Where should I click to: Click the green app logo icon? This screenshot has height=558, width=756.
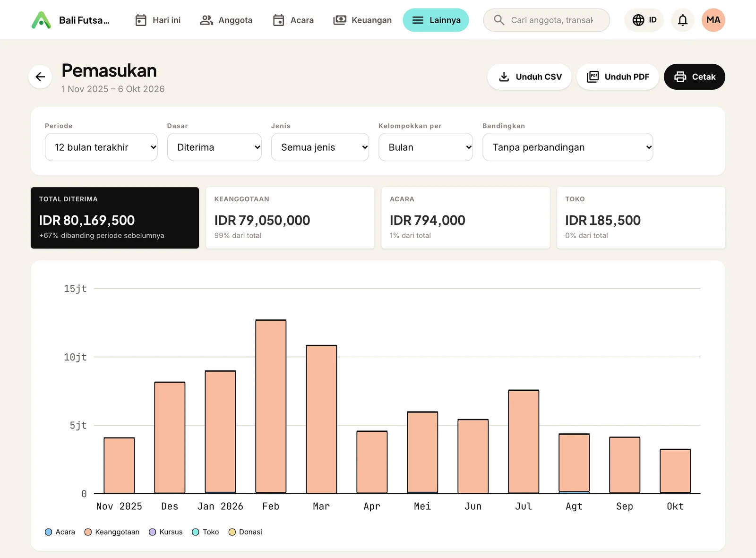click(x=41, y=20)
